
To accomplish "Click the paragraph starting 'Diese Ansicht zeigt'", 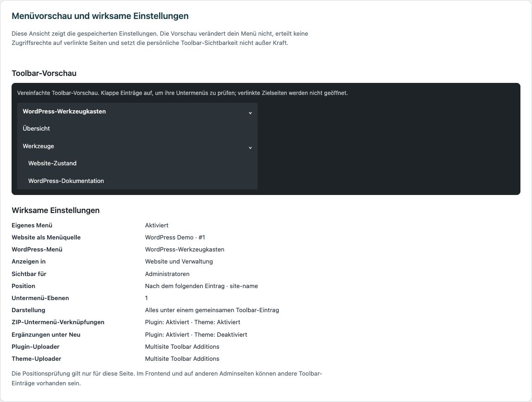I will [160, 38].
